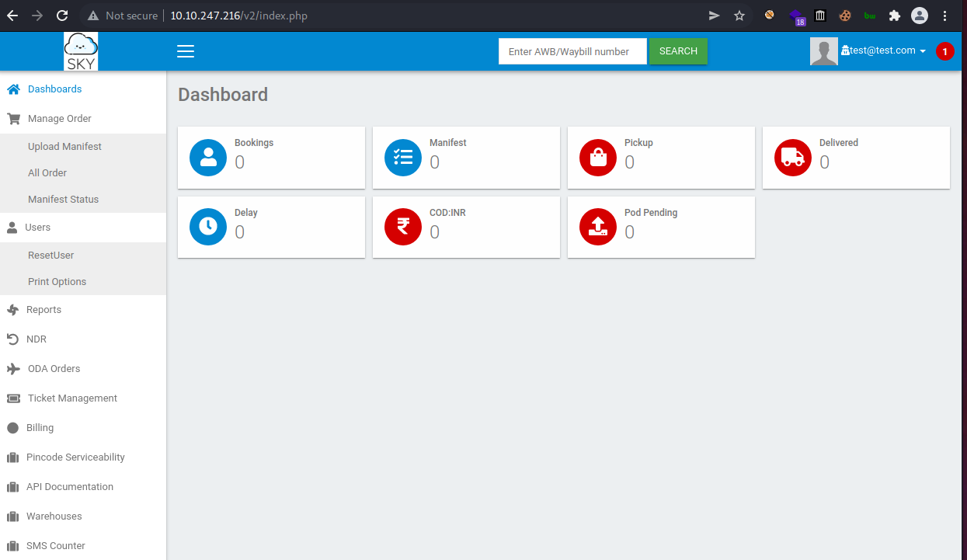Image resolution: width=967 pixels, height=560 pixels.
Task: Click the NDR undo arrow icon
Action: 12,339
